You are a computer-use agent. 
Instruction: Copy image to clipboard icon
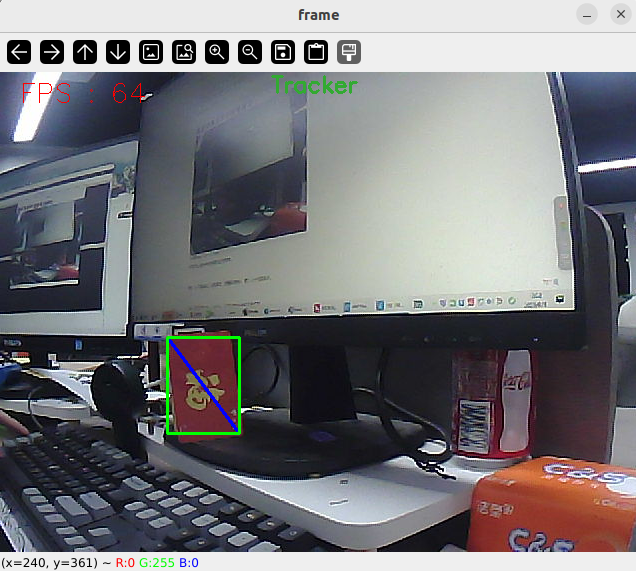[x=316, y=52]
